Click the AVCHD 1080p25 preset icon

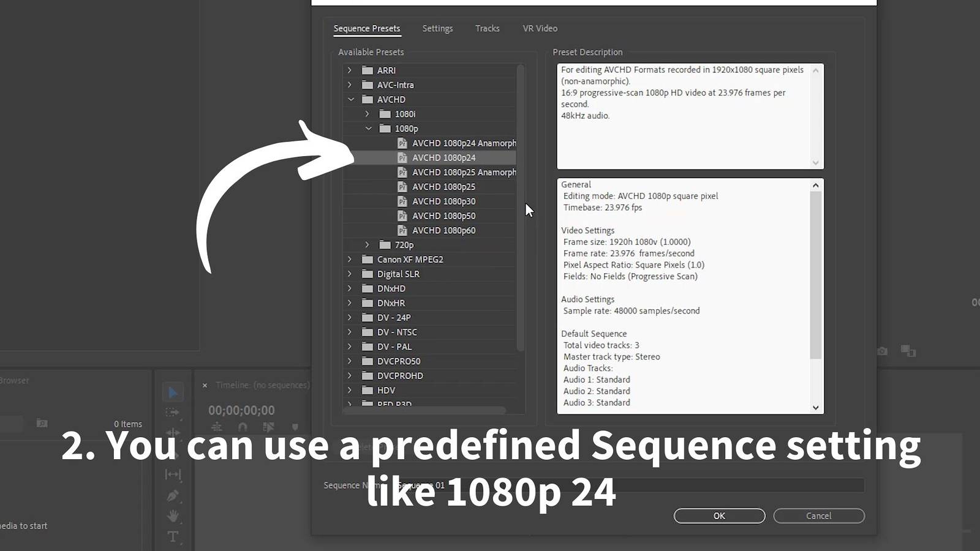pos(402,187)
